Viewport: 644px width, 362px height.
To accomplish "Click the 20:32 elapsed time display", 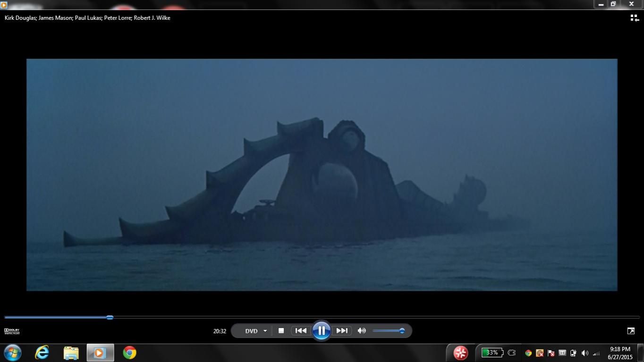I will coord(220,331).
